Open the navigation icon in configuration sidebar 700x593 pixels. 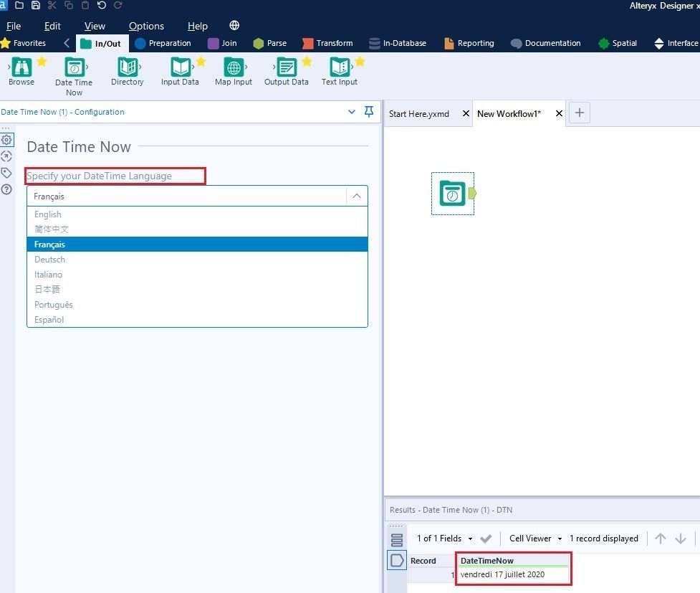tap(6, 156)
